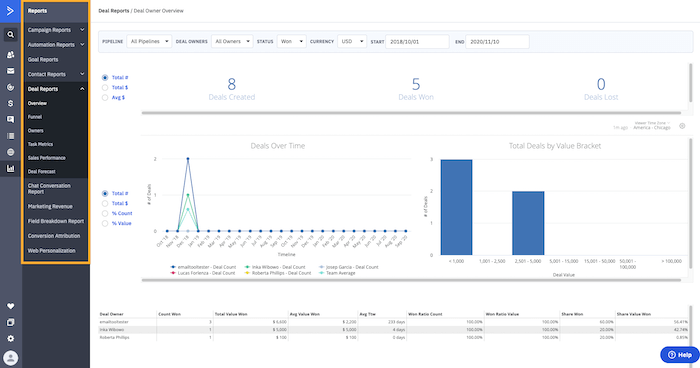
Task: Toggle Lucas Forlenza Deal Count legend entry
Action: pos(203,273)
